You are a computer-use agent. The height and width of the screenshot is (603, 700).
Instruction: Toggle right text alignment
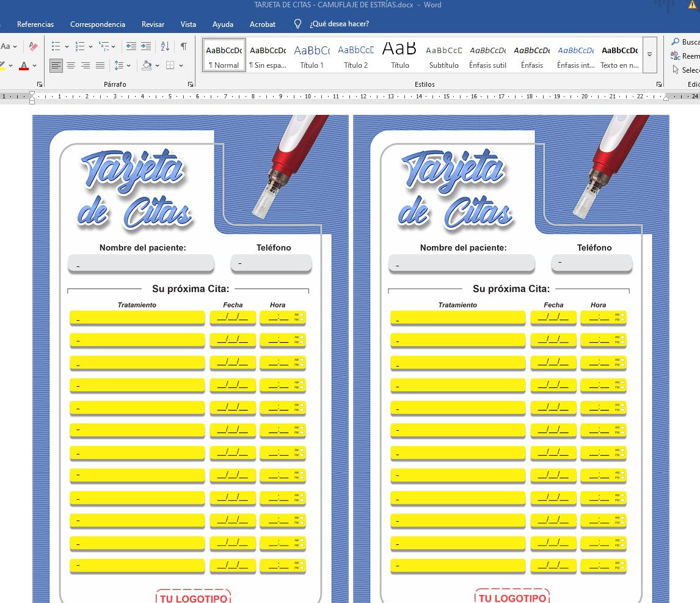pyautogui.click(x=86, y=65)
